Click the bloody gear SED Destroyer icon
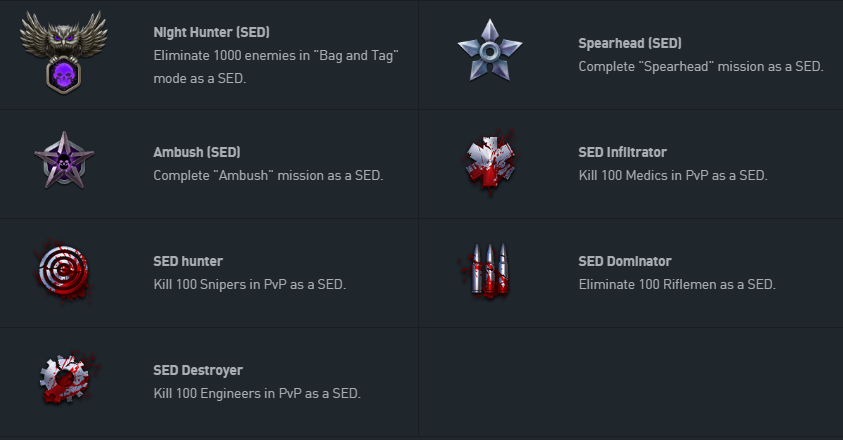Image resolution: width=843 pixels, height=440 pixels. [x=67, y=378]
